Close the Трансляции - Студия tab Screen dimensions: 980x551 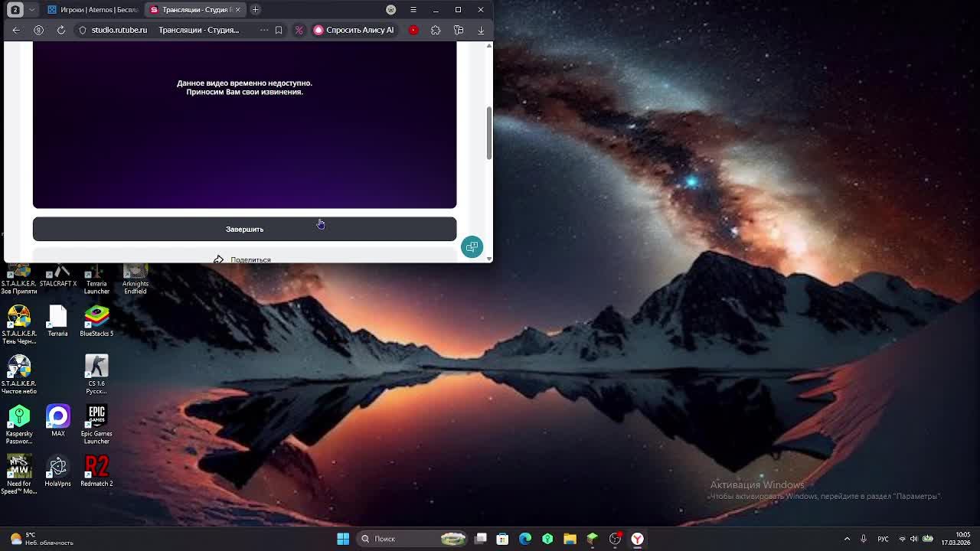pyautogui.click(x=237, y=10)
